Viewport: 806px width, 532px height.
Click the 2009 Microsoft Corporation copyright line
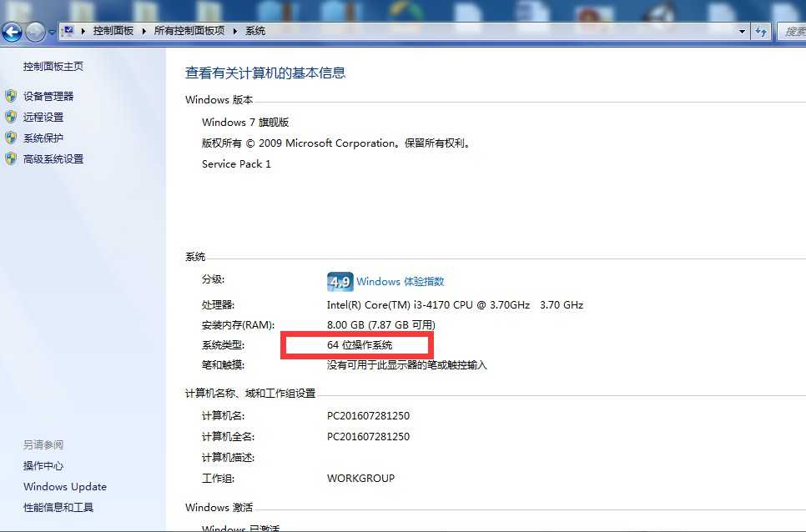click(x=336, y=143)
